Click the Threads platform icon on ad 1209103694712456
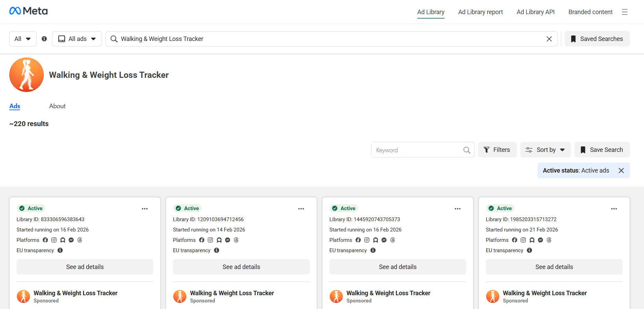This screenshot has height=309, width=644. click(x=236, y=240)
